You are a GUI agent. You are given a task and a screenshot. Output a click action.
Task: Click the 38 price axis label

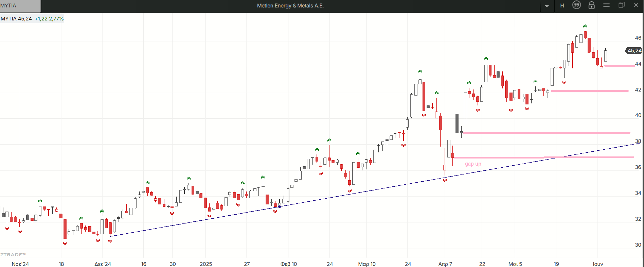(x=638, y=141)
